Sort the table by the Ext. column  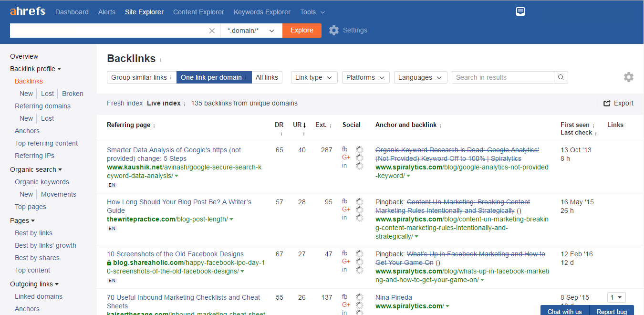click(321, 125)
